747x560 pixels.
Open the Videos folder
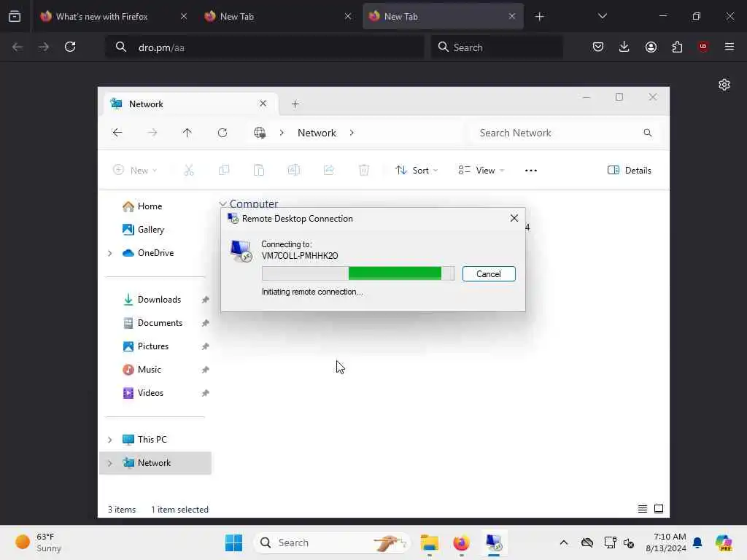tap(150, 393)
